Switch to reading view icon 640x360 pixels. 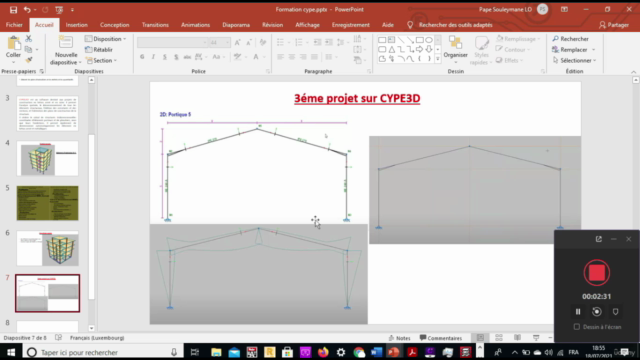click(517, 338)
